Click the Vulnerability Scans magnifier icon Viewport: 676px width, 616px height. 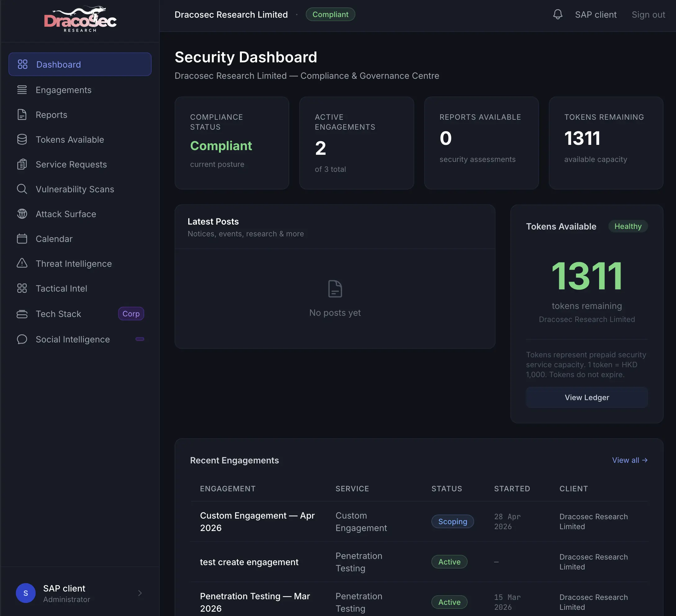click(22, 189)
